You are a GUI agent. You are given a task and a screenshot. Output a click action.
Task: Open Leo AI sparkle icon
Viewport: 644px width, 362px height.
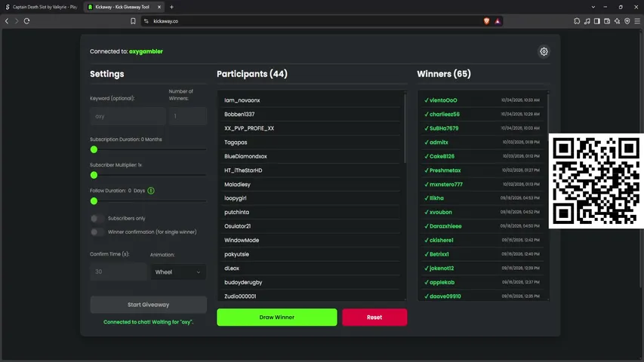(x=617, y=21)
